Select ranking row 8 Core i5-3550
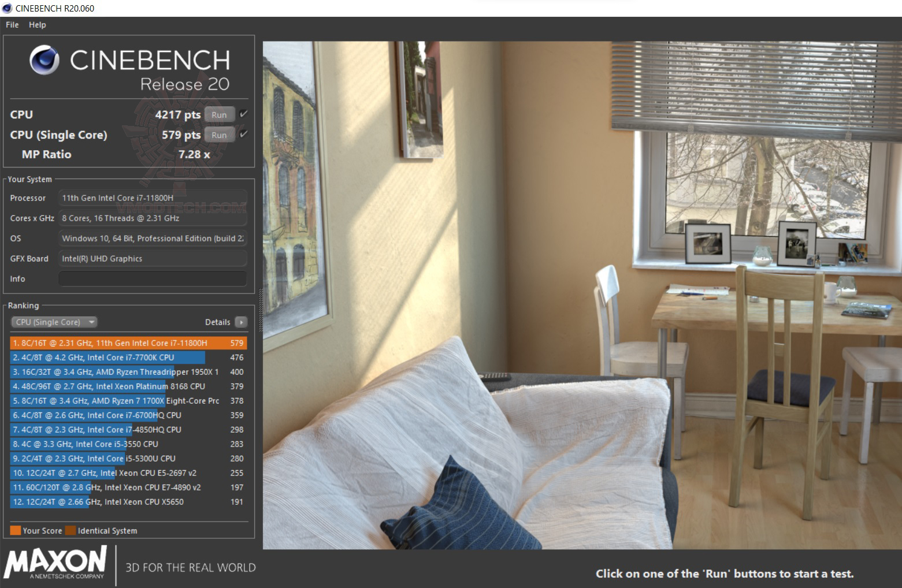The height and width of the screenshot is (588, 902). [x=128, y=444]
